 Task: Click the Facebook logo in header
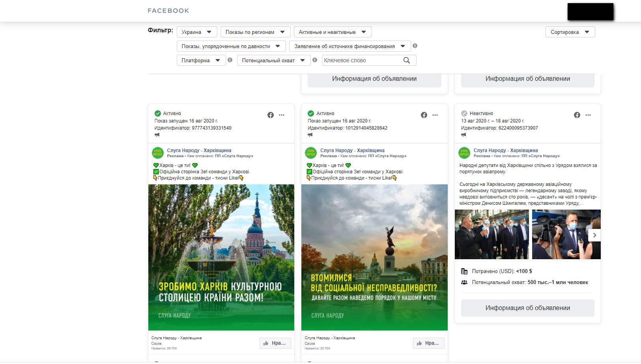click(x=168, y=11)
